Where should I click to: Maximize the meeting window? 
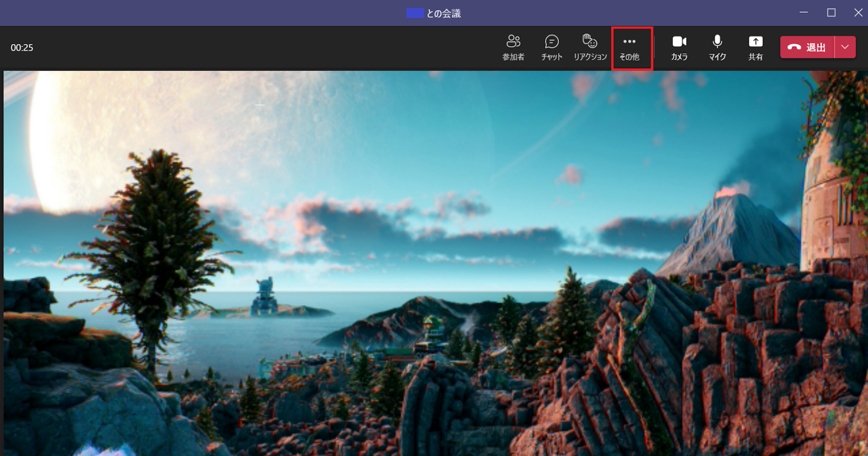pos(831,13)
